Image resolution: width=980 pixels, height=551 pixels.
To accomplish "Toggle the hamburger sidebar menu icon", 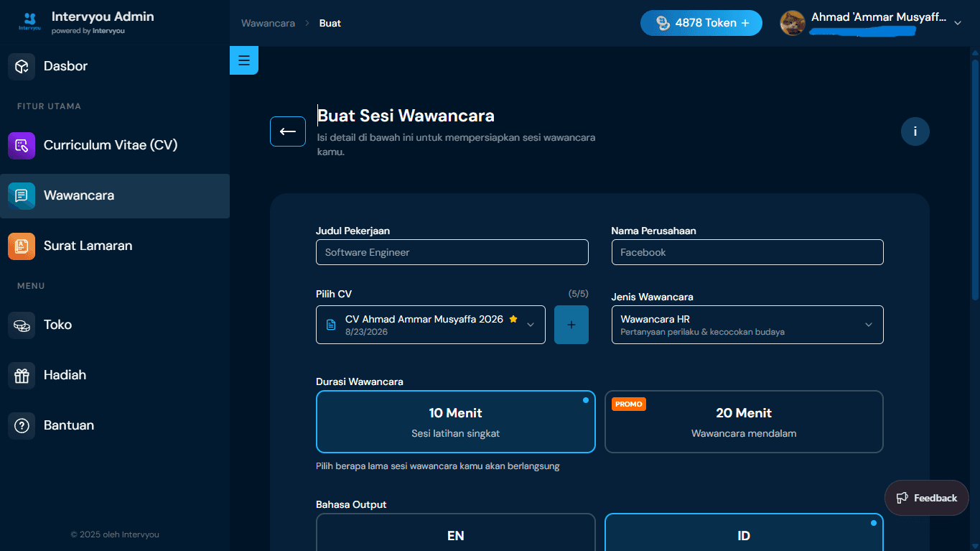I will point(243,60).
